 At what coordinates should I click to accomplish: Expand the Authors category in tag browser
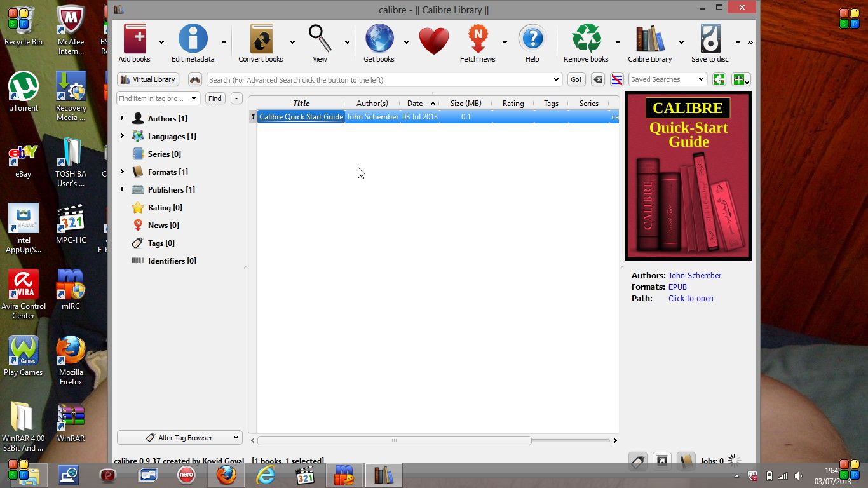(122, 118)
